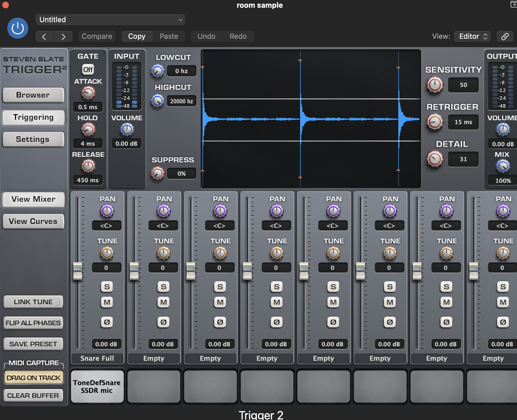Image resolution: width=517 pixels, height=420 pixels.
Task: Click the link chain icon
Action: 505,36
